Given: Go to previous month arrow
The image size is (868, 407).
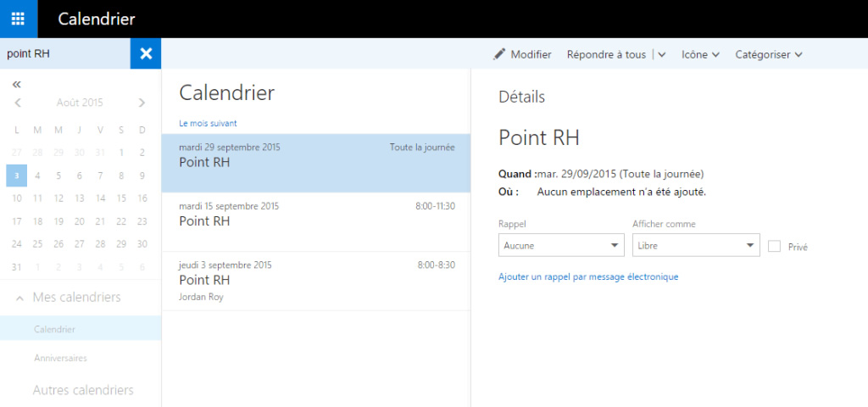Looking at the screenshot, I should point(18,103).
